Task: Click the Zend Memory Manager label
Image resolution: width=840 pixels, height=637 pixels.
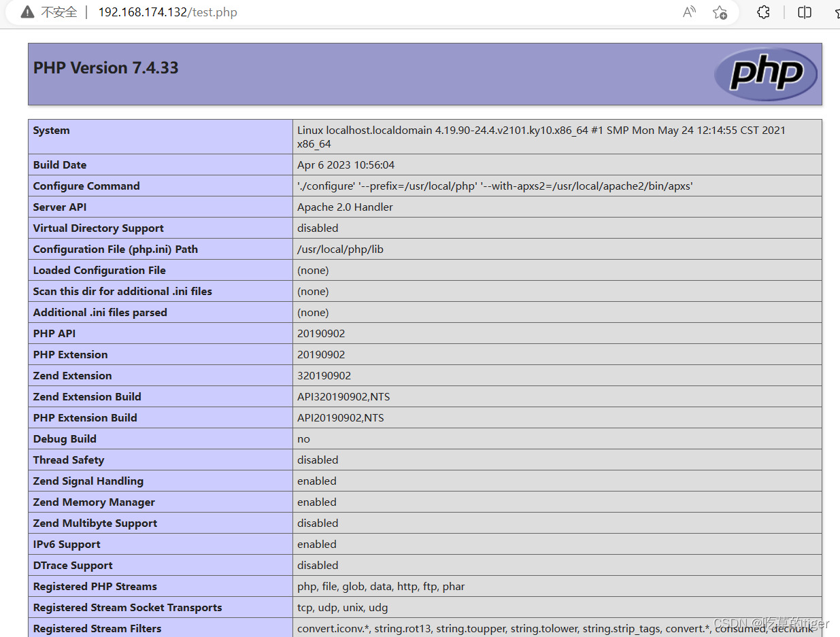Action: point(94,502)
